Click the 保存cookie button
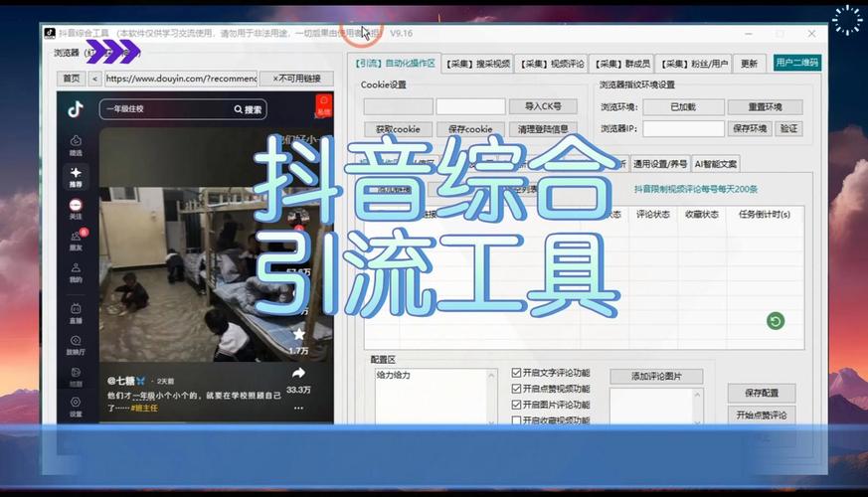 [x=470, y=129]
